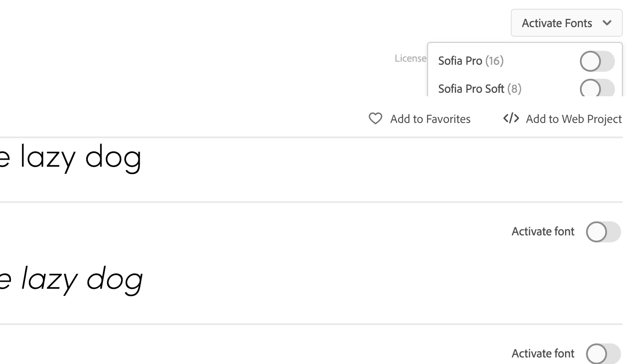Open the License link
639x364 pixels.
coord(410,58)
